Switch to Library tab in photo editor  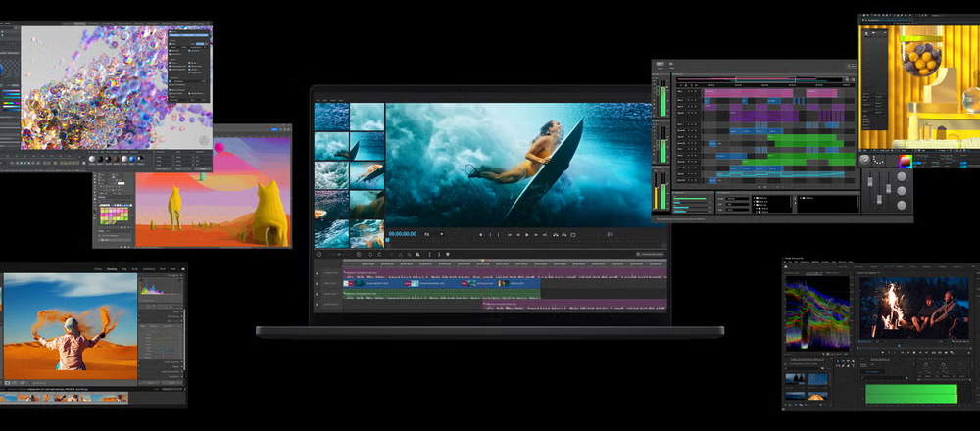click(x=98, y=269)
